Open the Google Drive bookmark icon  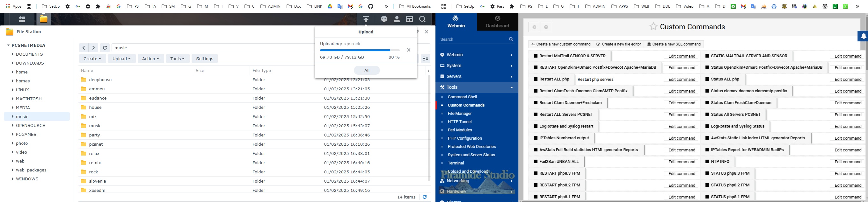(x=330, y=6)
